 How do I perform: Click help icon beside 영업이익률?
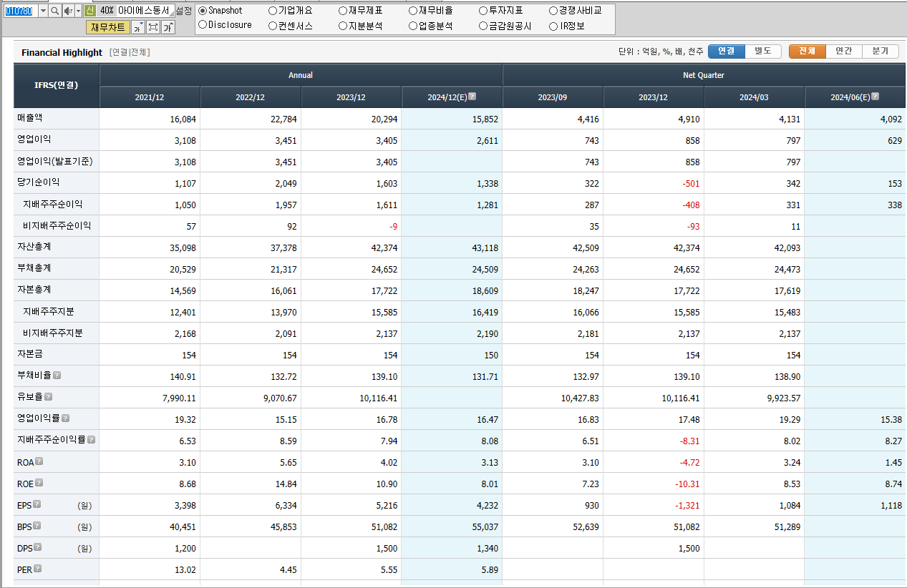(65, 418)
